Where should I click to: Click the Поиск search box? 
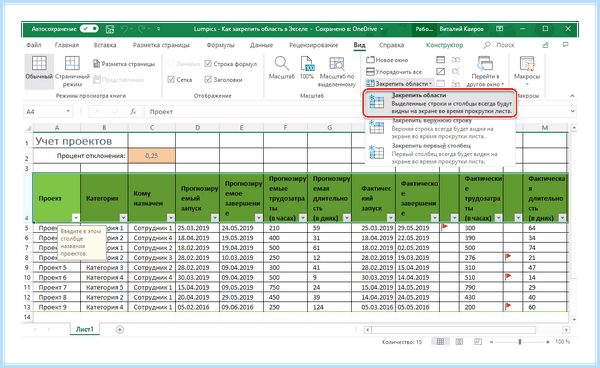[x=499, y=45]
